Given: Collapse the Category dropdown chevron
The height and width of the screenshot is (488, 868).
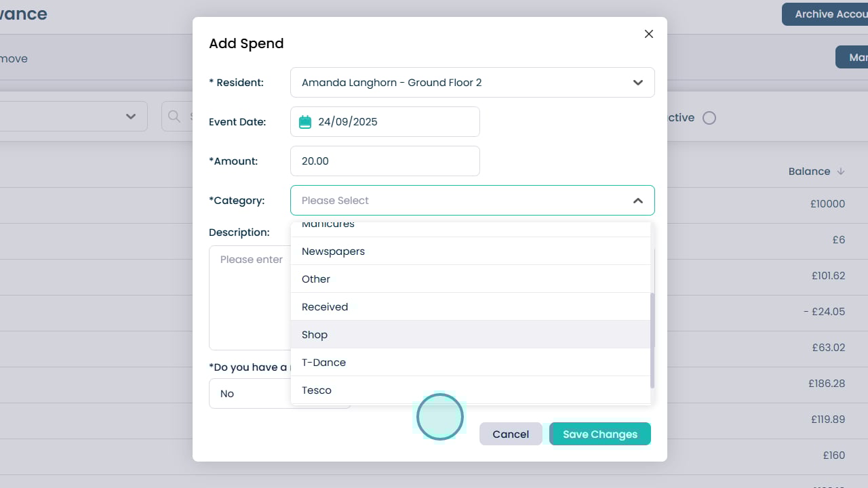Looking at the screenshot, I should click(637, 201).
